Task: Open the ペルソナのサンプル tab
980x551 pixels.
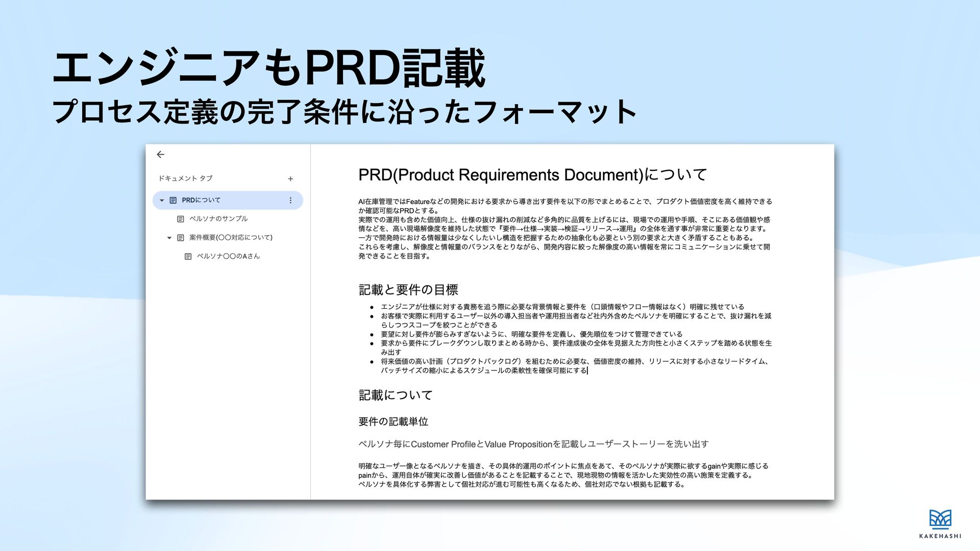Action: click(x=218, y=219)
